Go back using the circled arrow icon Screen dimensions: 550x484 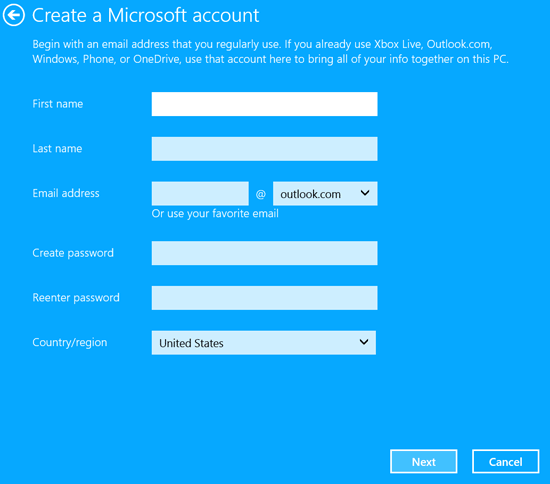pyautogui.click(x=14, y=15)
